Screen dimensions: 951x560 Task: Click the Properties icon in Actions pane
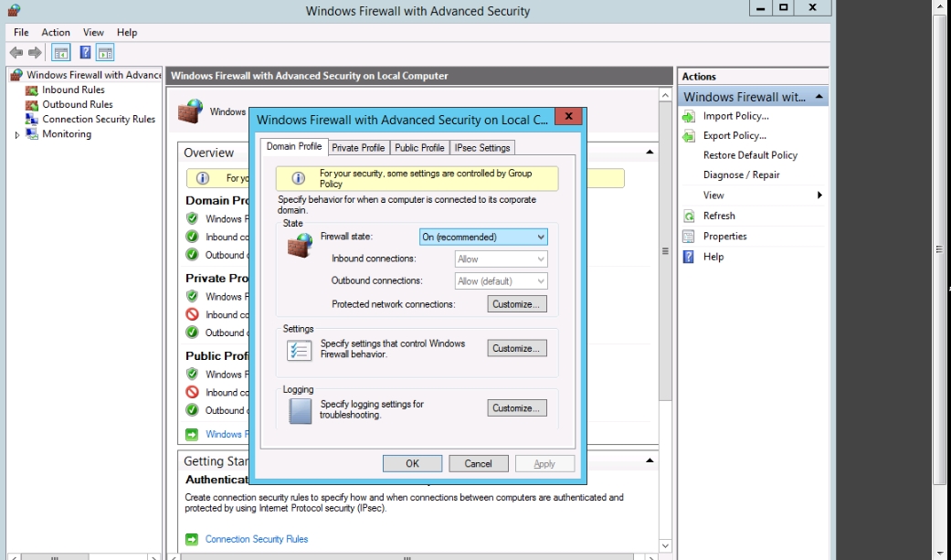click(689, 236)
